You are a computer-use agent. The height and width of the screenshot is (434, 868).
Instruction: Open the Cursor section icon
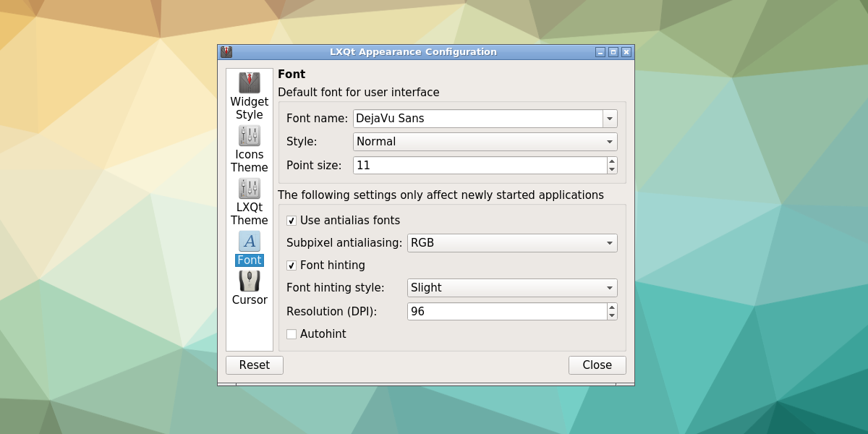click(x=250, y=281)
